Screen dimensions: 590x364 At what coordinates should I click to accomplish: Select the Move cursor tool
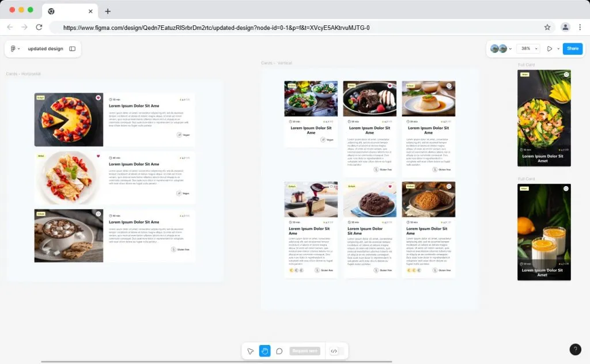click(x=251, y=351)
